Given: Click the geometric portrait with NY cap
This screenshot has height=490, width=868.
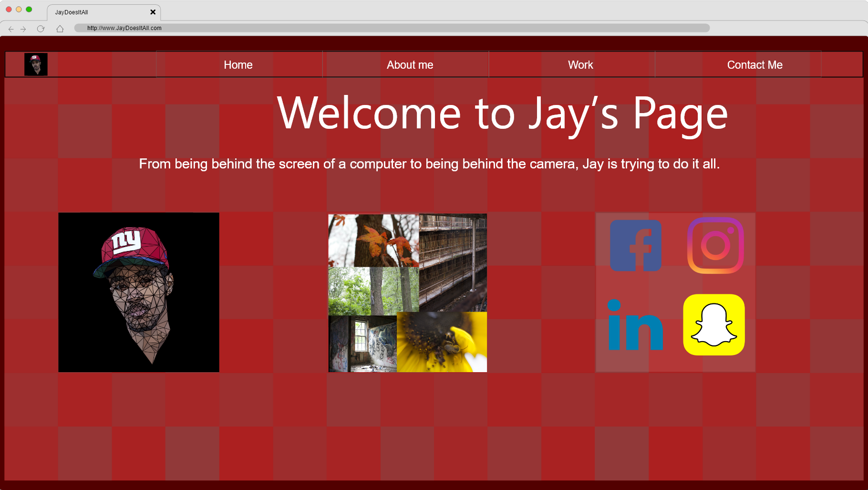Looking at the screenshot, I should 139,292.
